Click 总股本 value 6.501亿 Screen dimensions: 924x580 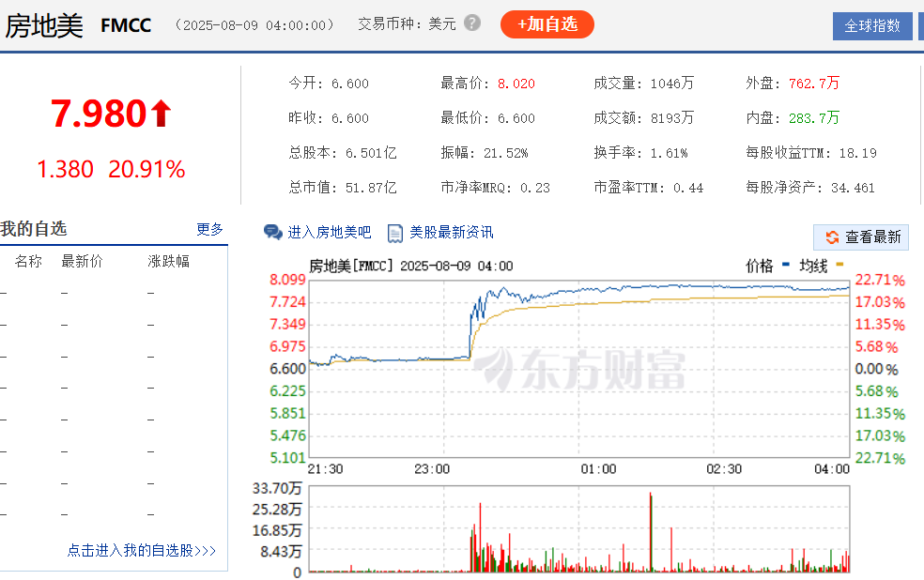(x=371, y=153)
